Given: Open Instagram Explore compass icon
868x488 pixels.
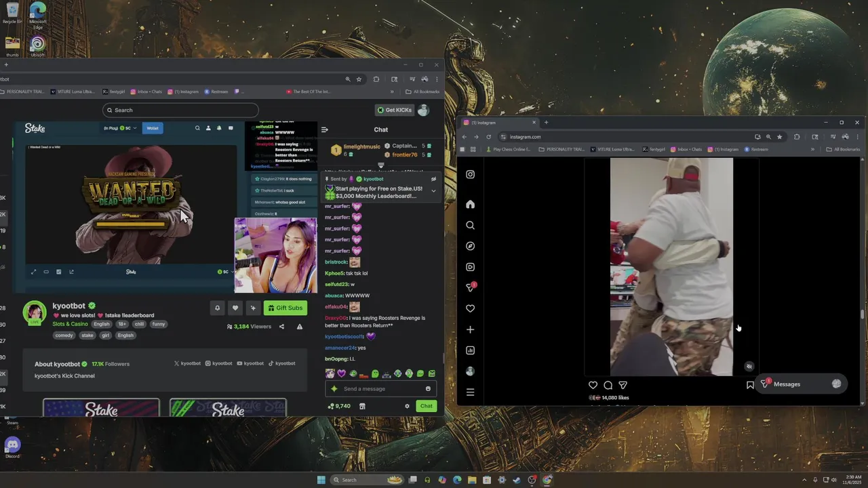Looking at the screenshot, I should (470, 246).
